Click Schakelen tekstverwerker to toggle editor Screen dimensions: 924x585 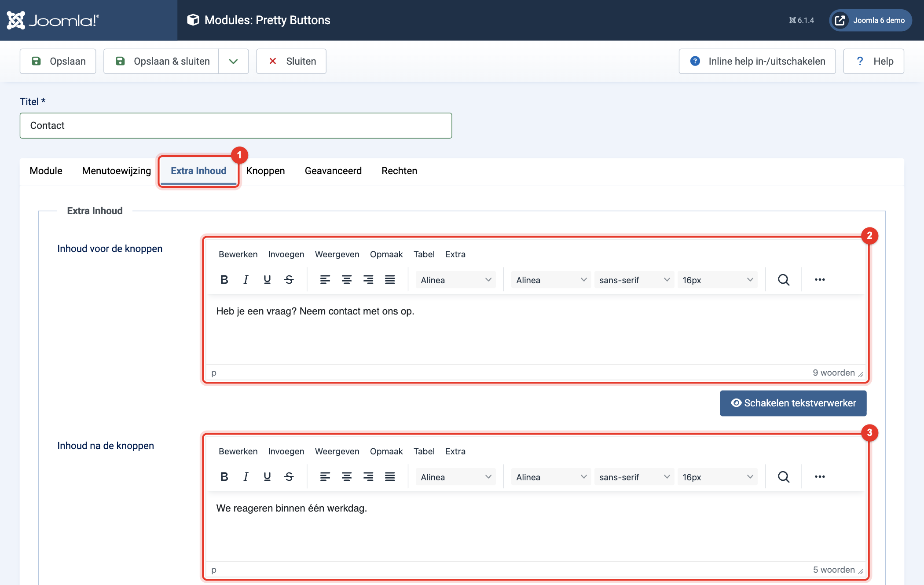(793, 403)
